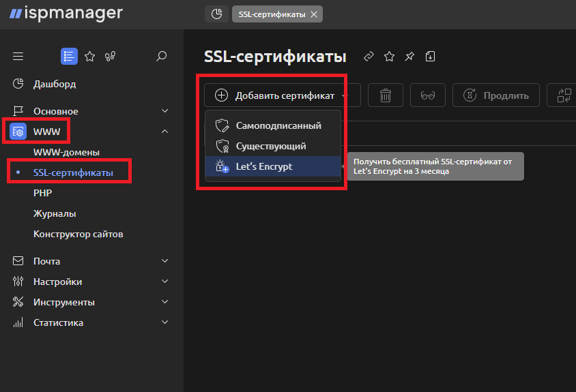The image size is (576, 392).
Task: Open the dashboard tab icon in top bar
Action: 217,14
